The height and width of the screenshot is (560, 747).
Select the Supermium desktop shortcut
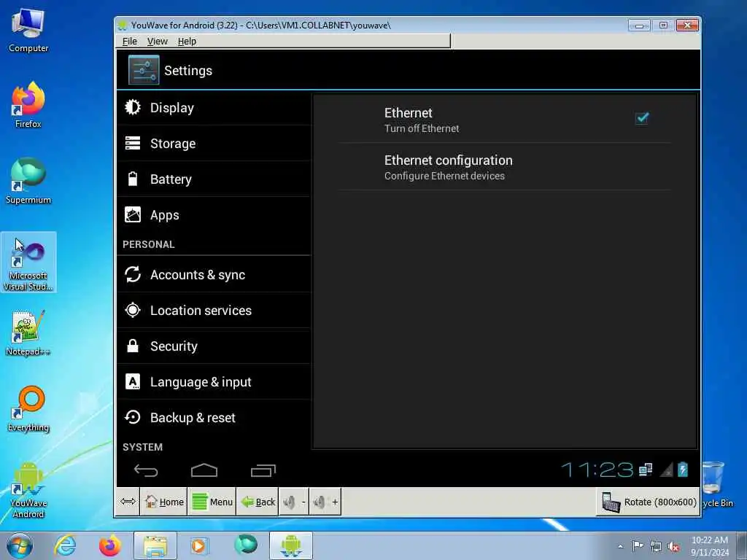click(28, 182)
